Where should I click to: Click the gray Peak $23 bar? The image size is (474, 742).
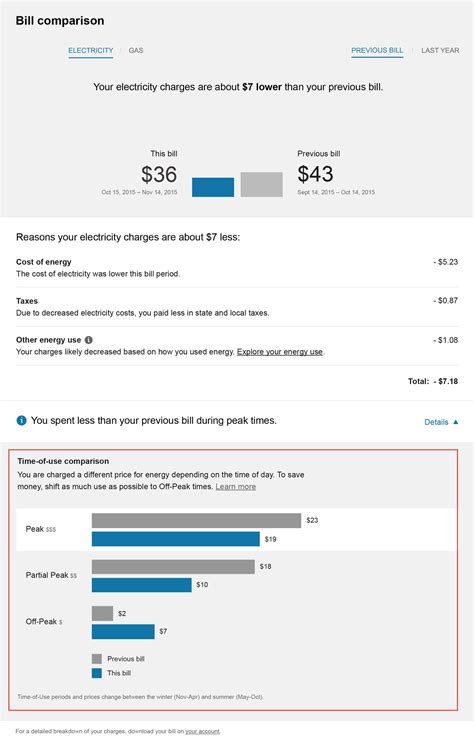[196, 521]
